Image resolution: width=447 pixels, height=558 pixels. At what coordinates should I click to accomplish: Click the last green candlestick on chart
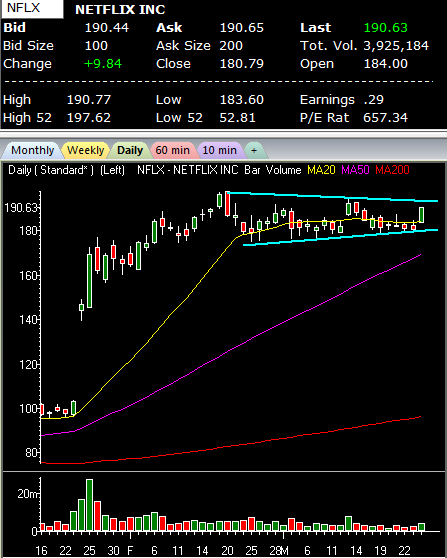pyautogui.click(x=421, y=215)
